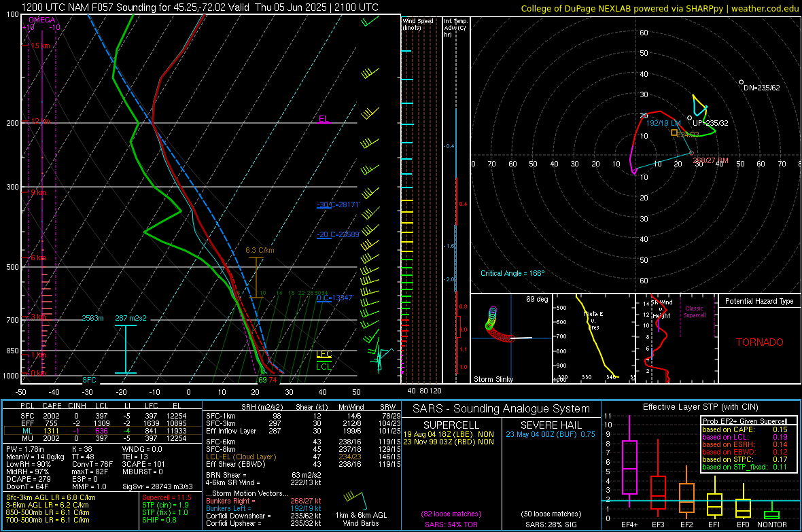Click the orange mean wind square on the hodograph

pos(675,132)
